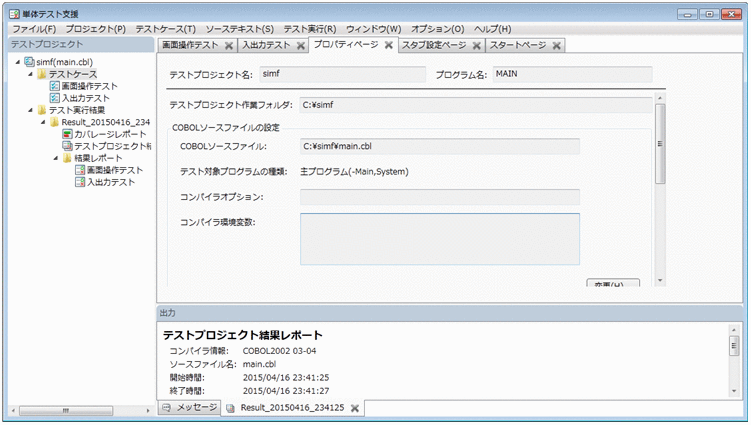Close the 入出力テスト tab

pos(301,46)
